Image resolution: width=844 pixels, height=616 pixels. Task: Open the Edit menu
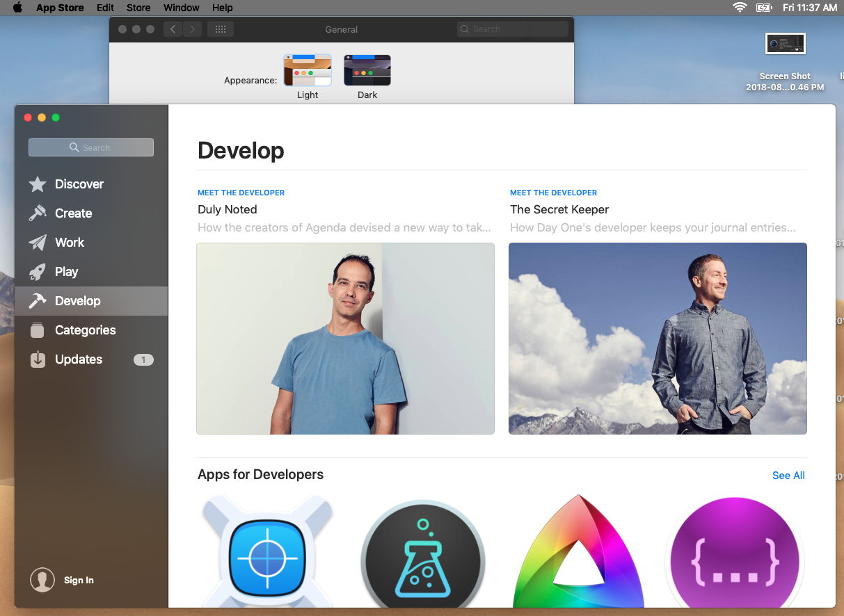105,8
